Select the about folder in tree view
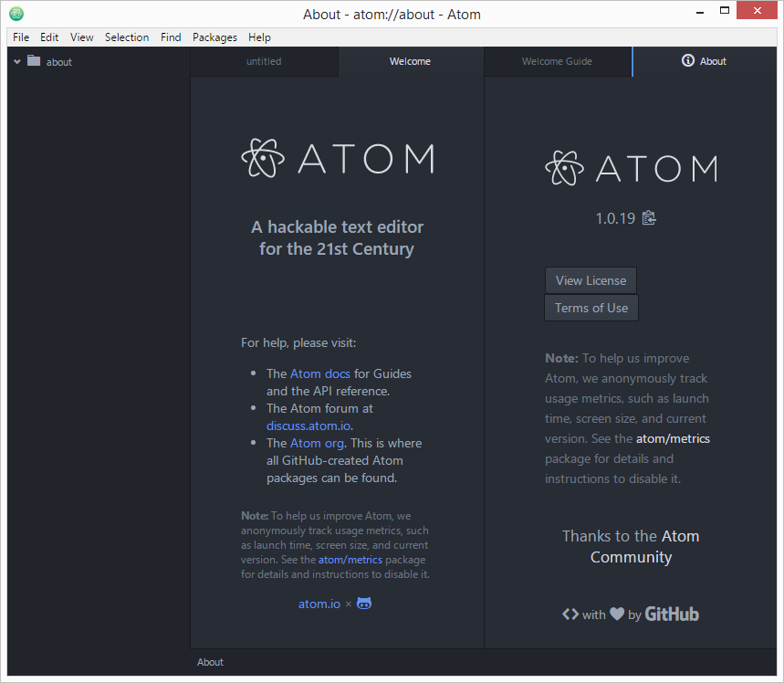 click(x=99, y=61)
